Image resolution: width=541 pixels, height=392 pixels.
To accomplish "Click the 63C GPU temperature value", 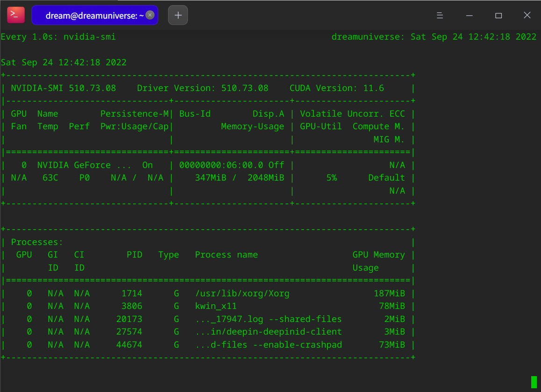I will point(50,178).
